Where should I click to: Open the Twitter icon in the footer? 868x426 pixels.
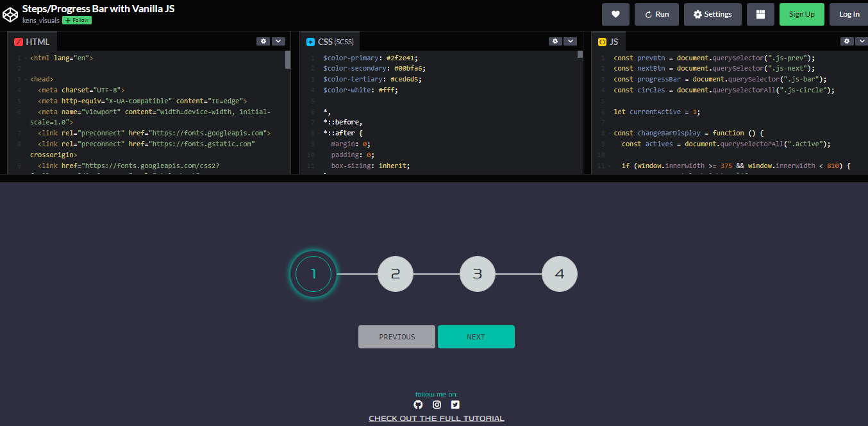(455, 405)
